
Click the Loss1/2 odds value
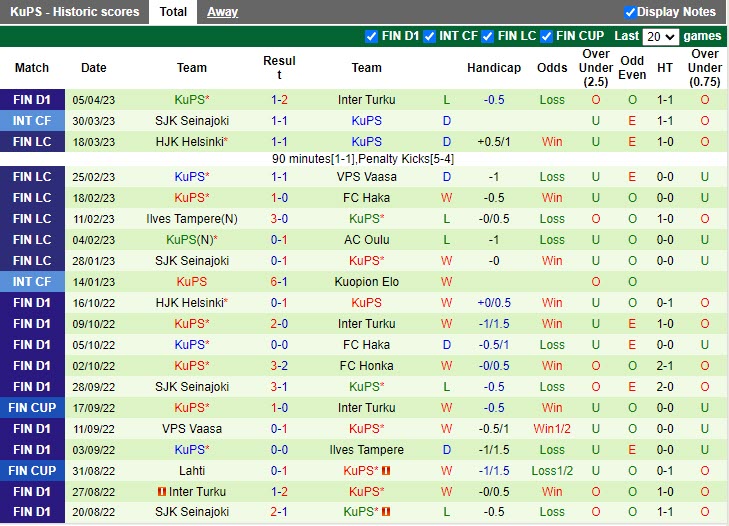(552, 471)
